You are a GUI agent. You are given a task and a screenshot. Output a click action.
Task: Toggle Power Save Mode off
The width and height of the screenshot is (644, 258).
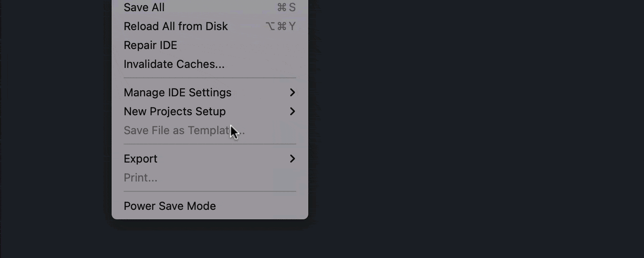coord(170,206)
